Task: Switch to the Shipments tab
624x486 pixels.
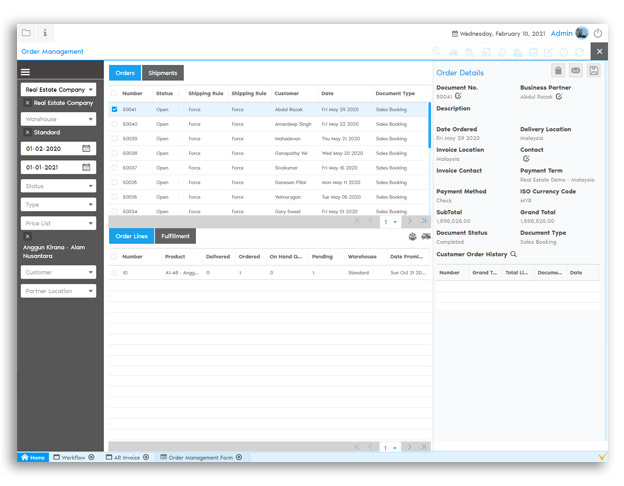Action: click(162, 73)
